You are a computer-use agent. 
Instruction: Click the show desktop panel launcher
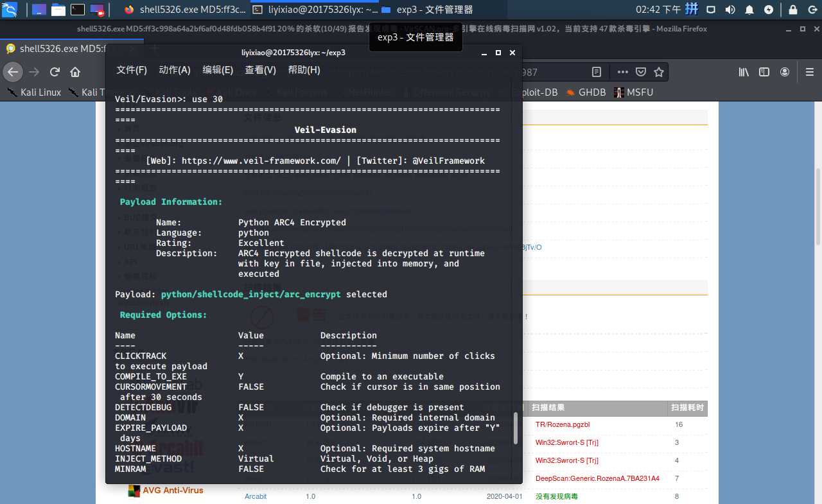pos(39,10)
